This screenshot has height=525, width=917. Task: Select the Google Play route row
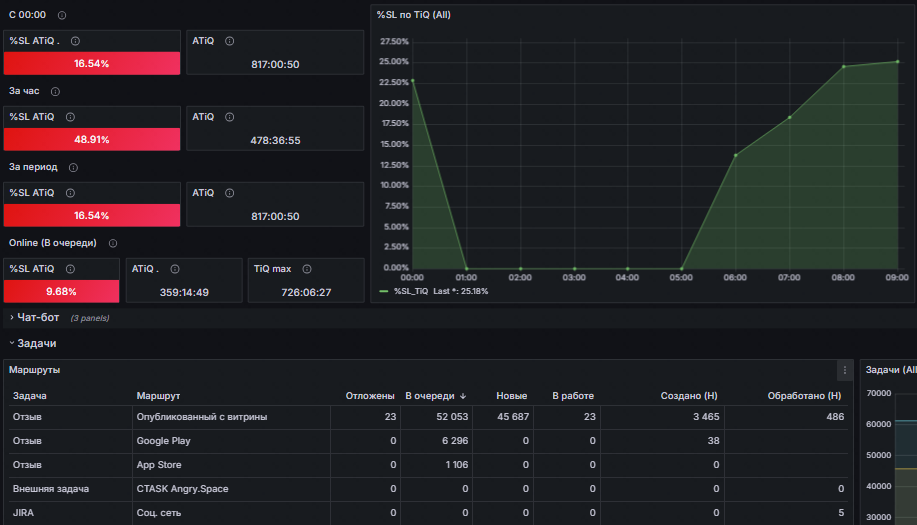click(x=428, y=441)
